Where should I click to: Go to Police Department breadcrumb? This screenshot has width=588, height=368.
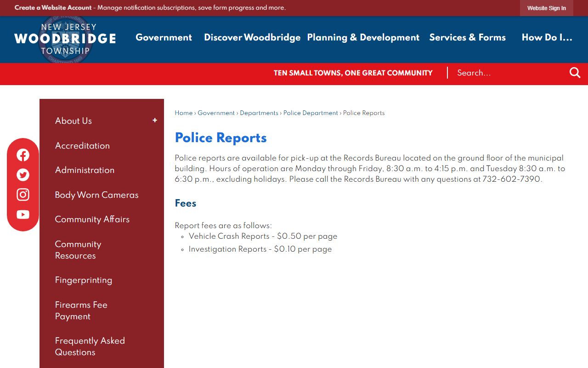click(x=311, y=113)
